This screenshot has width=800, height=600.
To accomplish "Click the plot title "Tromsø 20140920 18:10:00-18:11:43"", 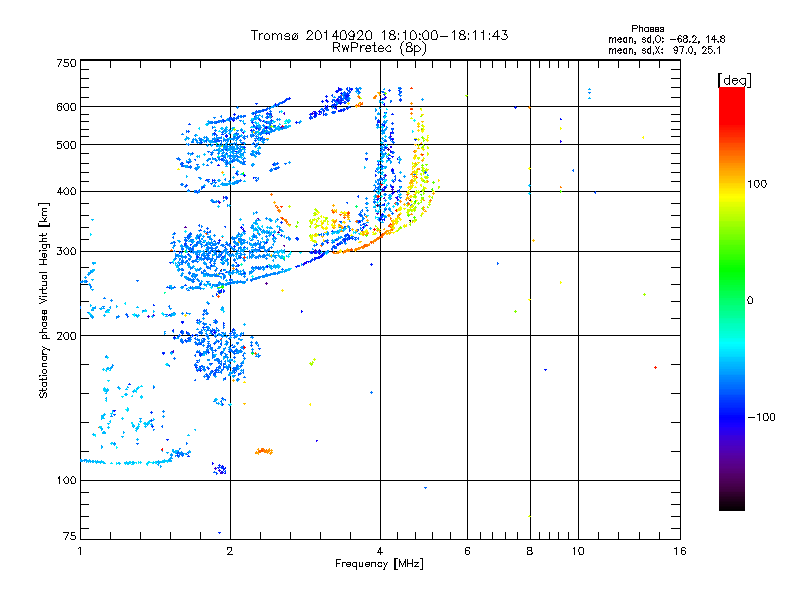I will (x=379, y=35).
